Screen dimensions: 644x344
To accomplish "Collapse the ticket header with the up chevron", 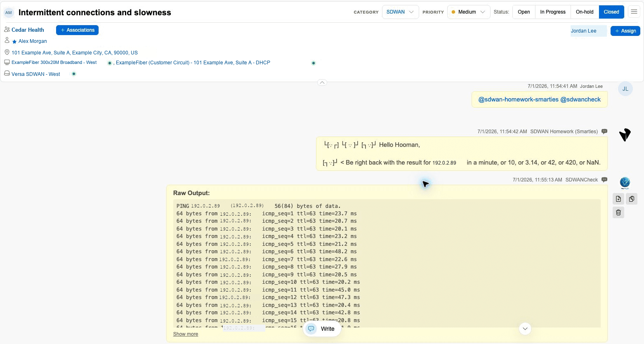I will click(x=322, y=82).
